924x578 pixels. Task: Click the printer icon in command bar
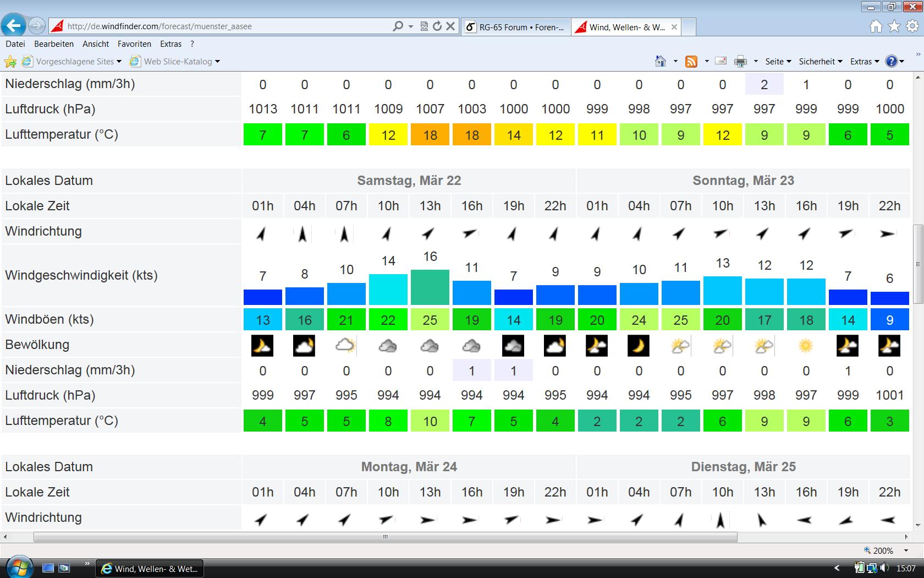(x=741, y=62)
